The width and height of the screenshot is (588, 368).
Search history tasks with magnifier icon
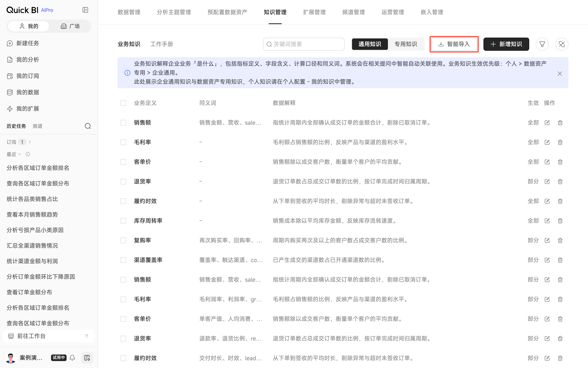[88, 126]
